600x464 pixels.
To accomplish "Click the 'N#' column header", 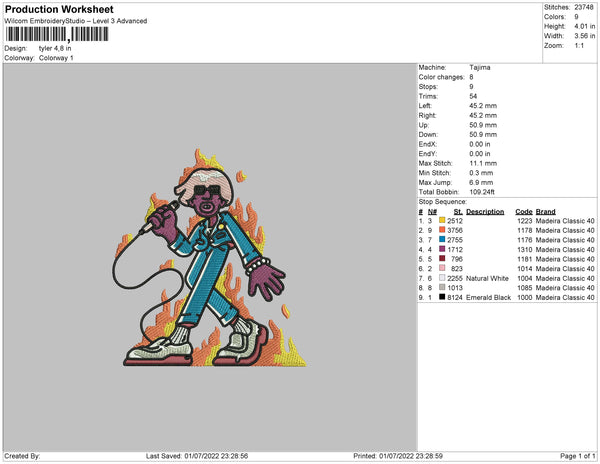I will (x=432, y=212).
